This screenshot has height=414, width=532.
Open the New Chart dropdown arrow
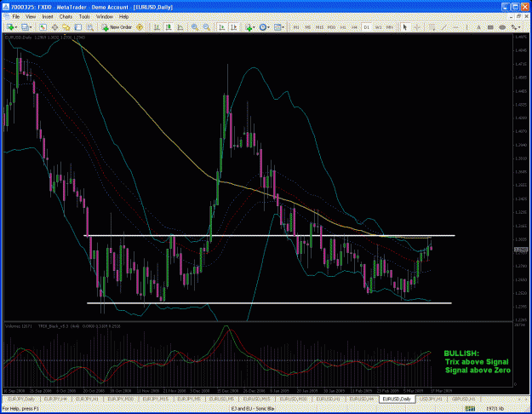pos(15,27)
